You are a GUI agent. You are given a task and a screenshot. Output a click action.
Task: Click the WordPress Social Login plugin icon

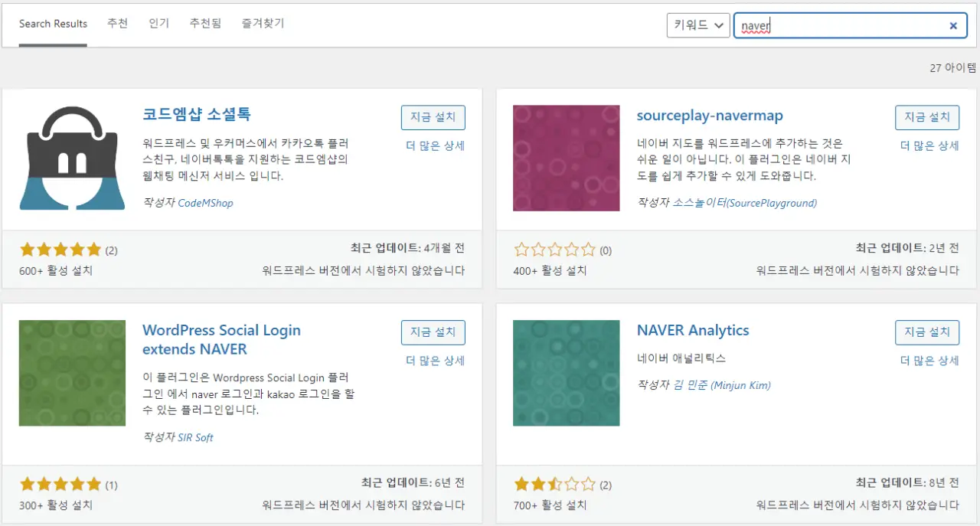click(x=72, y=373)
